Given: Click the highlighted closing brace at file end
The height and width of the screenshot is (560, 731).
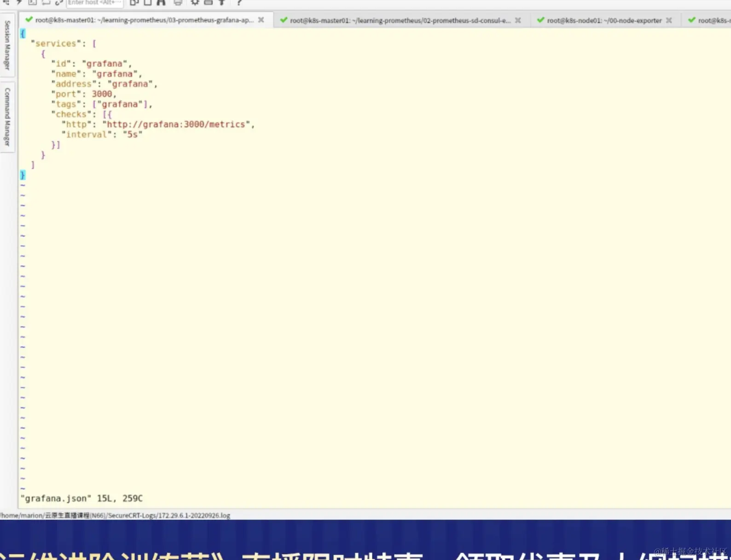Looking at the screenshot, I should coord(23,175).
